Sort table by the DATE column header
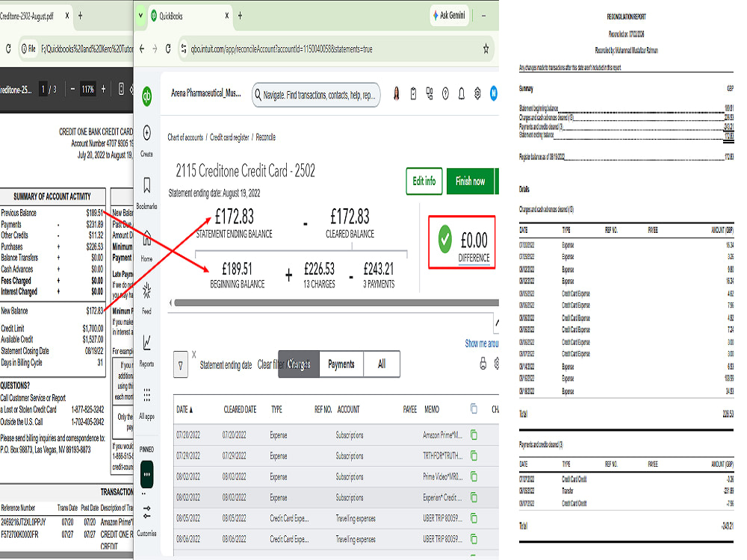Image resolution: width=747 pixels, height=560 pixels. click(185, 409)
